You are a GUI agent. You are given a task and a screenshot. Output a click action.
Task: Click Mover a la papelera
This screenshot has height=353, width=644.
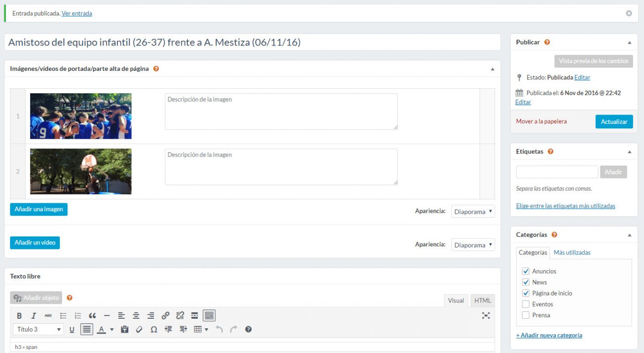(x=541, y=121)
